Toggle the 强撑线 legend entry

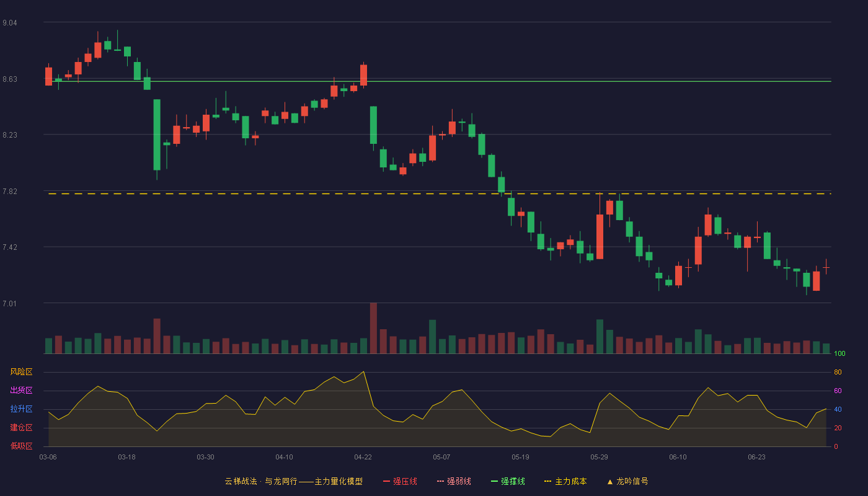[508, 481]
